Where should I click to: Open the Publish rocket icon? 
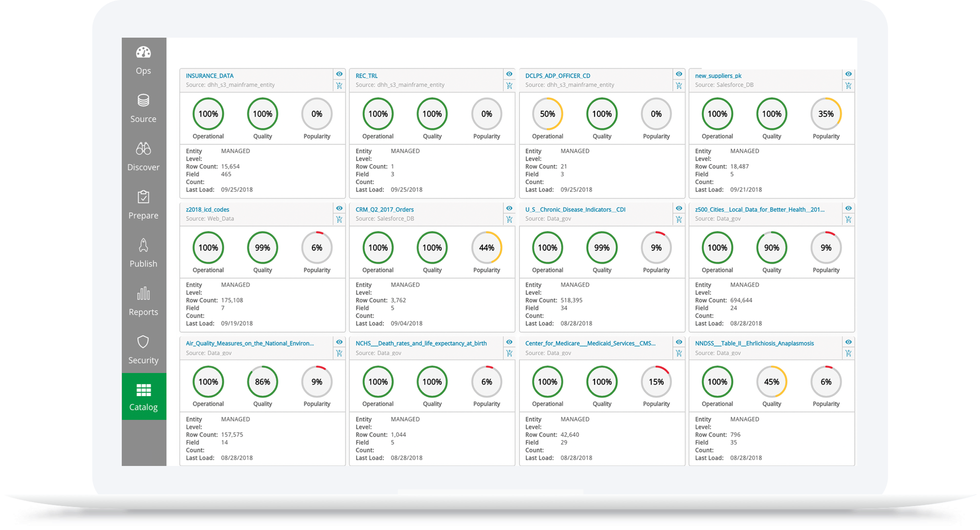click(x=143, y=245)
